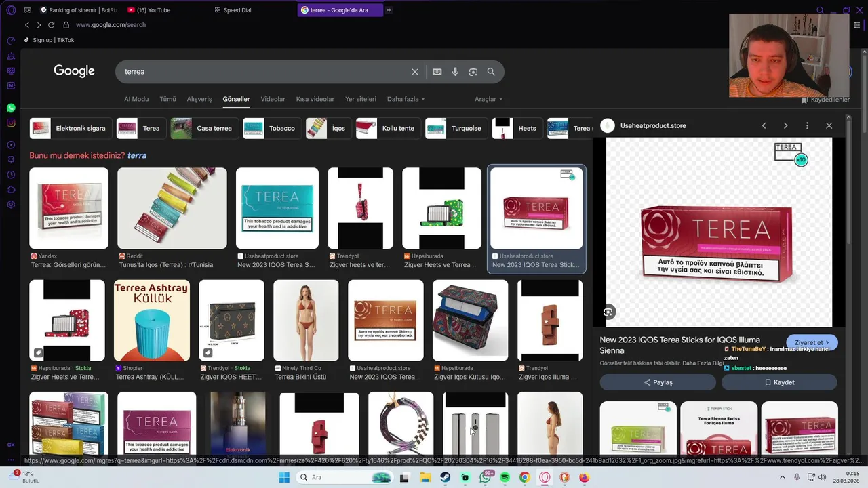The height and width of the screenshot is (488, 868).
Task: Open the Kaydedilenler saved items link
Action: [826, 100]
